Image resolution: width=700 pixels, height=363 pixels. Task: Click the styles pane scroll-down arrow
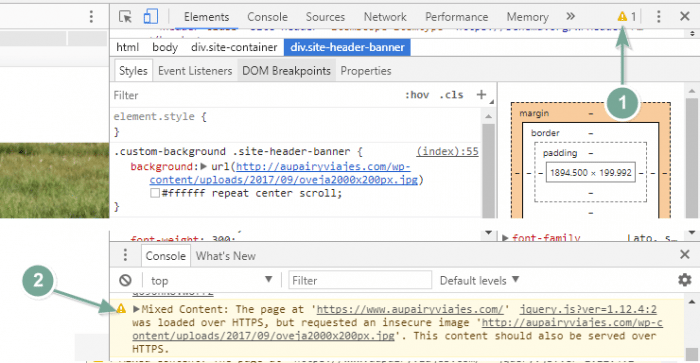488,233
